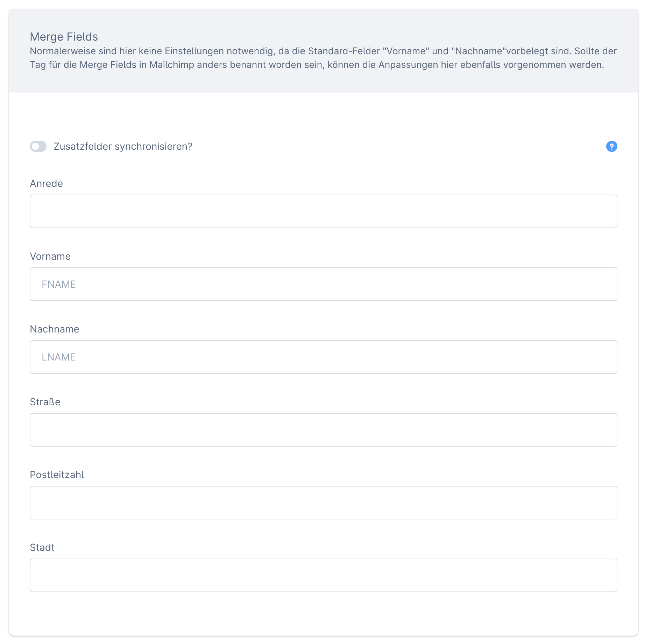Select the Postleitzahl input field
This screenshot has width=645, height=644.
tap(323, 503)
